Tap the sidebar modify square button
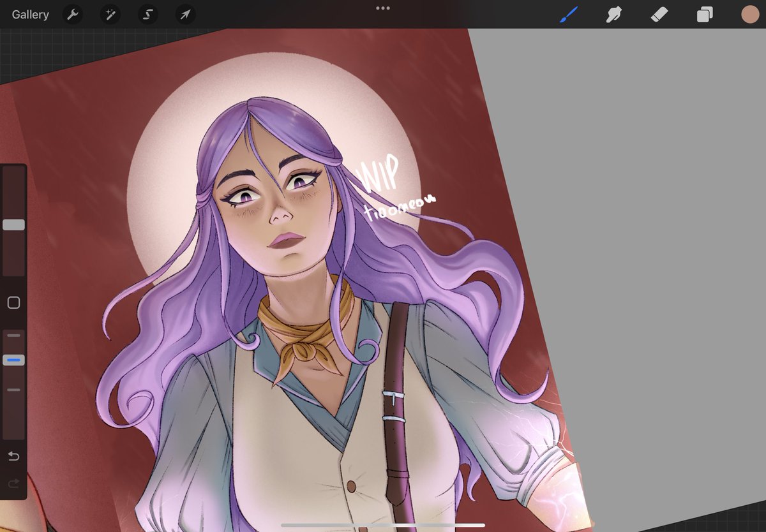 click(x=13, y=303)
